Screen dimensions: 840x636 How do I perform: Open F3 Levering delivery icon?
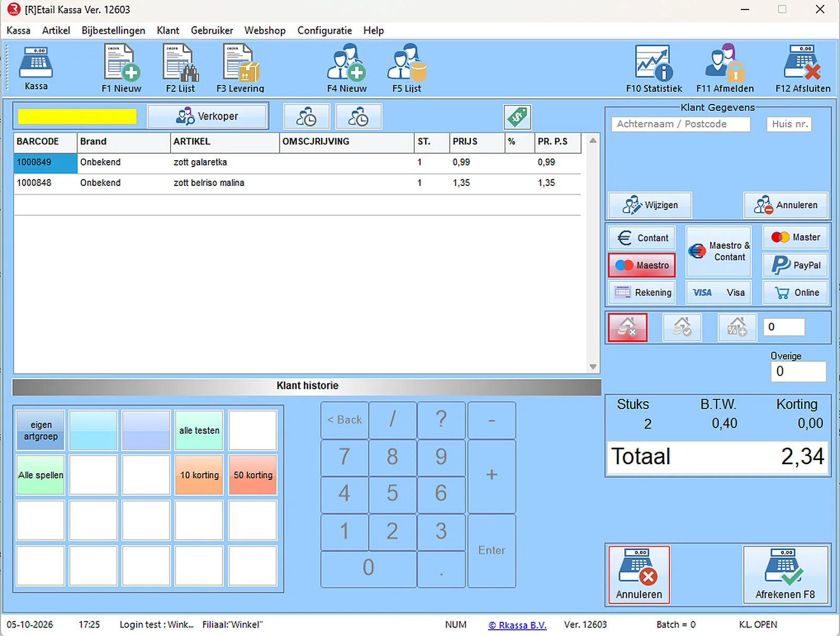[x=240, y=68]
